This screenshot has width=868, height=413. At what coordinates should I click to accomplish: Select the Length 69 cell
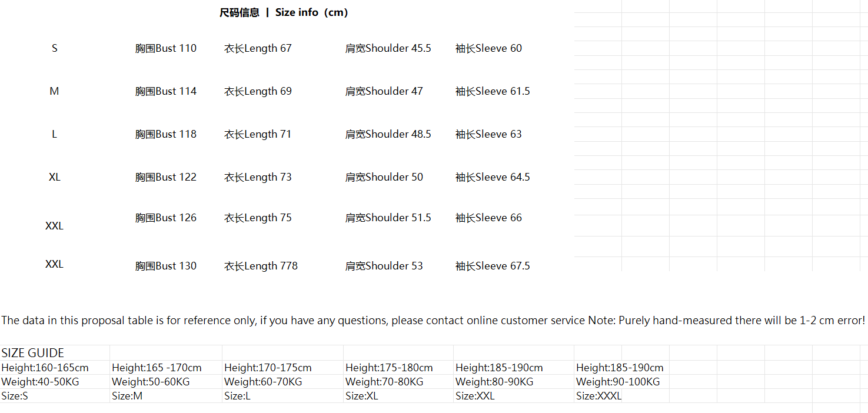(x=258, y=91)
